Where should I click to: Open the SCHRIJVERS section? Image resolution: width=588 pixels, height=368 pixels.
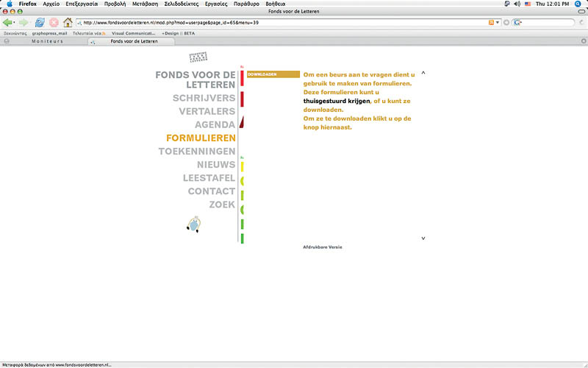tap(204, 98)
